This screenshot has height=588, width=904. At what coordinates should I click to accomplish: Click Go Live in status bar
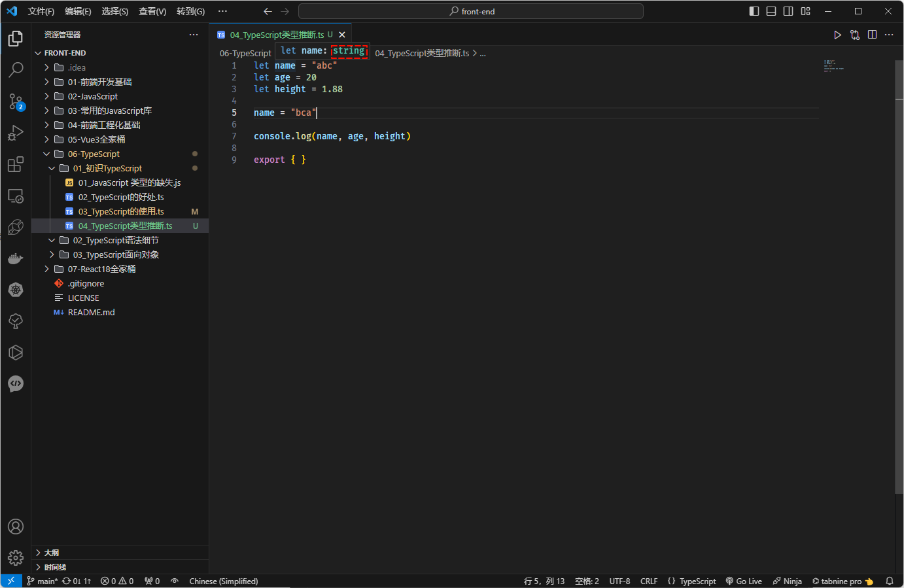pyautogui.click(x=744, y=581)
